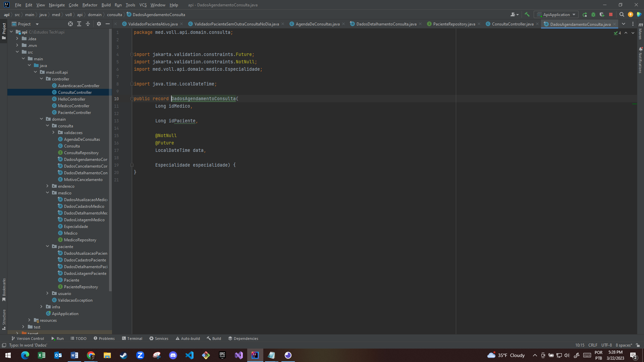
Task: Expand the infra package
Action: [x=41, y=307]
